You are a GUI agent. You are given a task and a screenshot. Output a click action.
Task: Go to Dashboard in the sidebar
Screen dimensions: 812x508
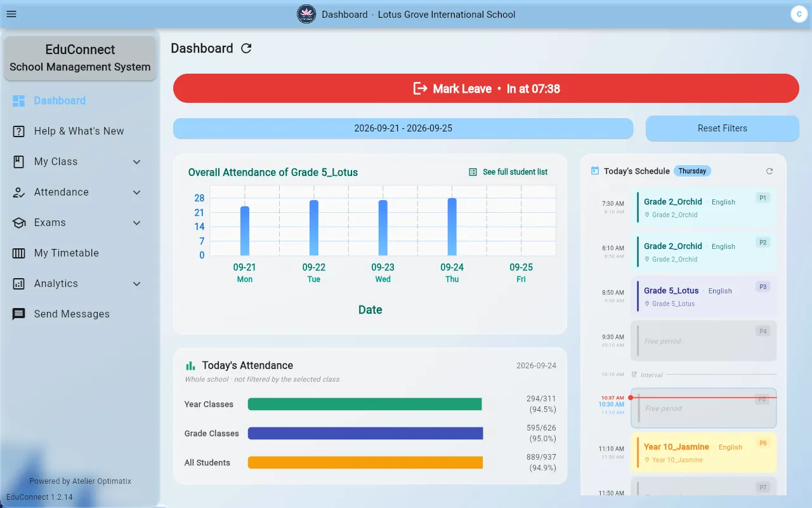tap(80, 100)
